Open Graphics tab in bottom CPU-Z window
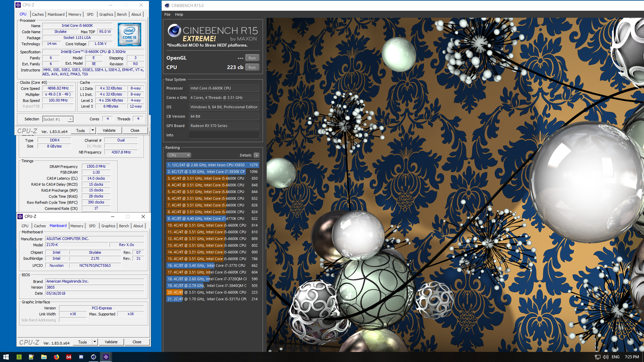 click(x=108, y=226)
